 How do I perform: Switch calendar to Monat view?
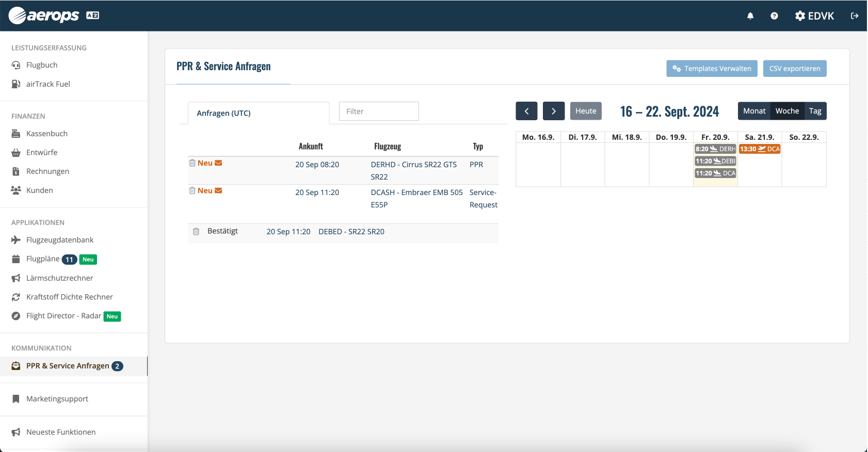(x=754, y=111)
